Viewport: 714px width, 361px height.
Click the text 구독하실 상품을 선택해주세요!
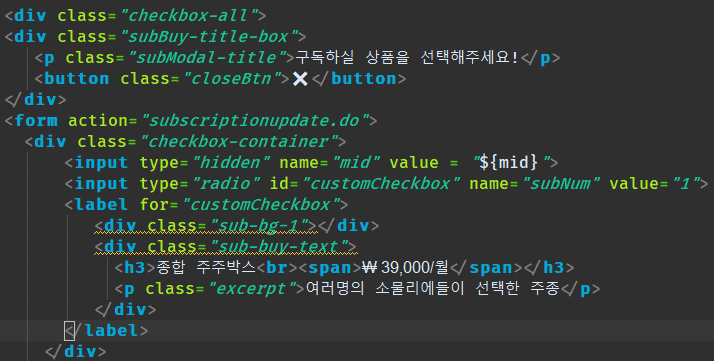(x=407, y=58)
